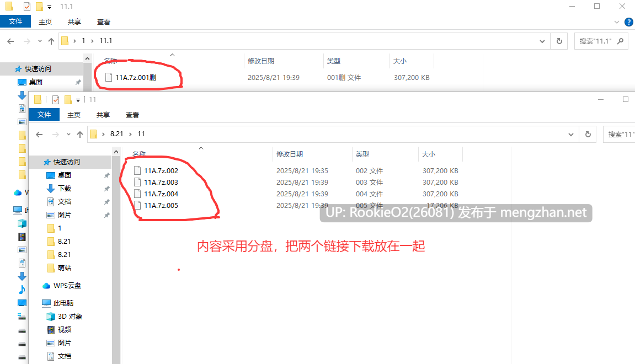
Task: Select file 11A.7z.003
Action: tap(161, 182)
